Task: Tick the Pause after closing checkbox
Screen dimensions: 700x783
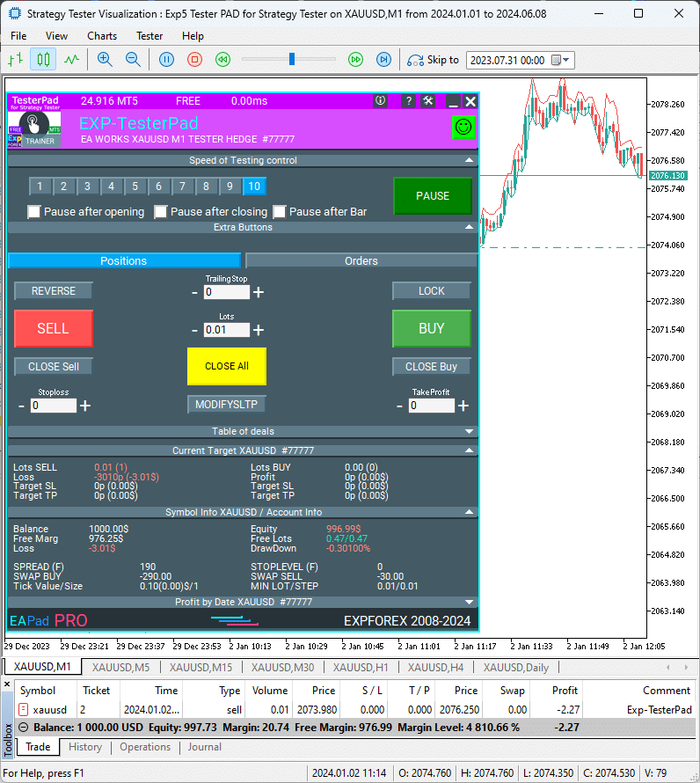Action: click(x=161, y=212)
